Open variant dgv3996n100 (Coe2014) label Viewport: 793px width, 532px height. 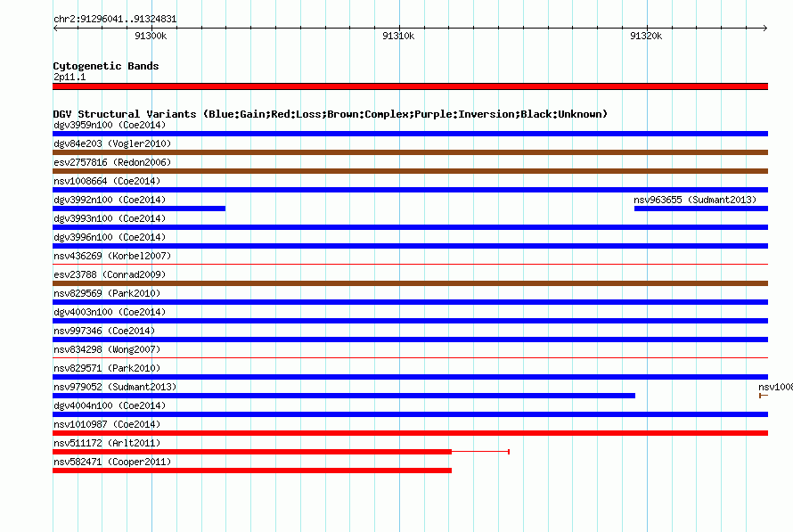tap(110, 237)
